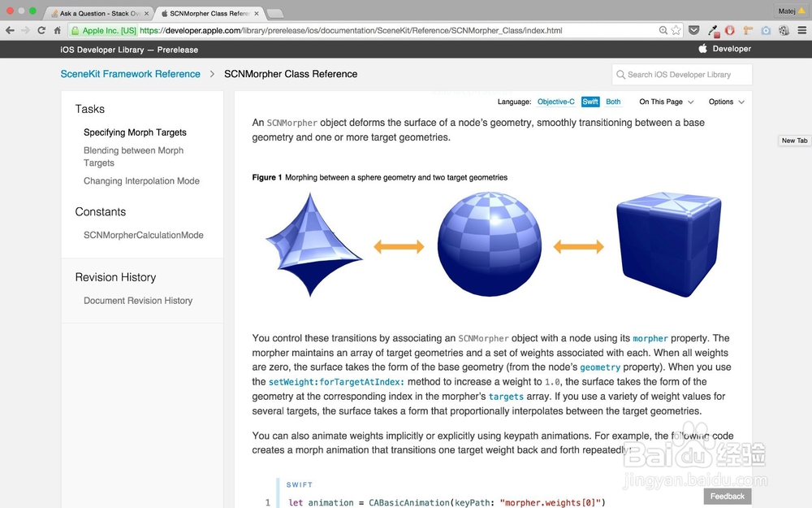Click iOS Developer Library — Prerelease header text
The image size is (812, 508).
click(129, 50)
